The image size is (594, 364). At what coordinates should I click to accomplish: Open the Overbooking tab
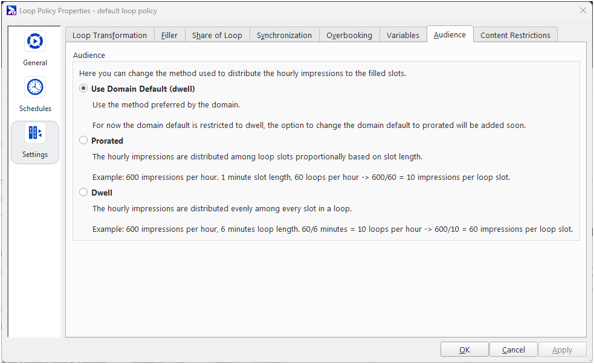click(x=349, y=35)
